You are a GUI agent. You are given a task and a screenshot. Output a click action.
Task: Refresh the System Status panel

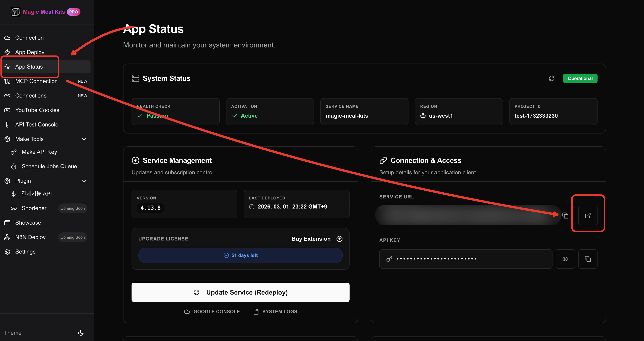tap(551, 78)
